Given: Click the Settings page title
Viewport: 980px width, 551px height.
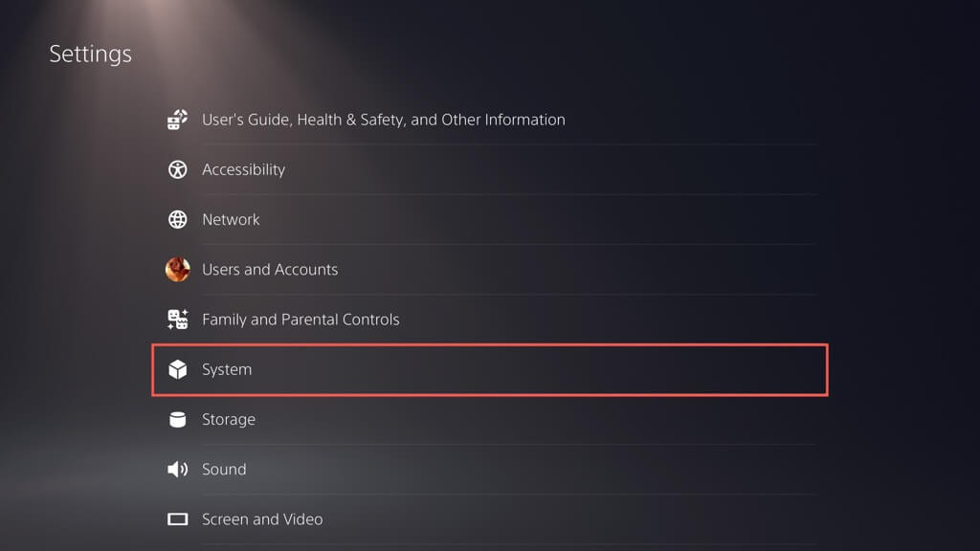Looking at the screenshot, I should pos(91,54).
